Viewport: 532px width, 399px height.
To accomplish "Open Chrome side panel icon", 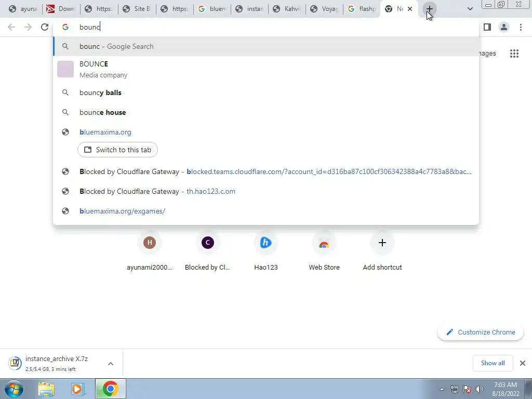I will tap(487, 27).
